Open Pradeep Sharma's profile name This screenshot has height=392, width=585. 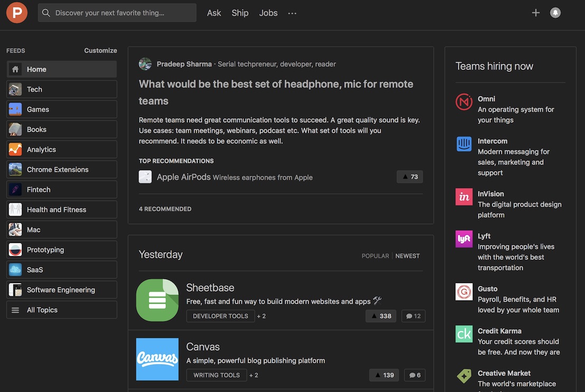pos(184,64)
